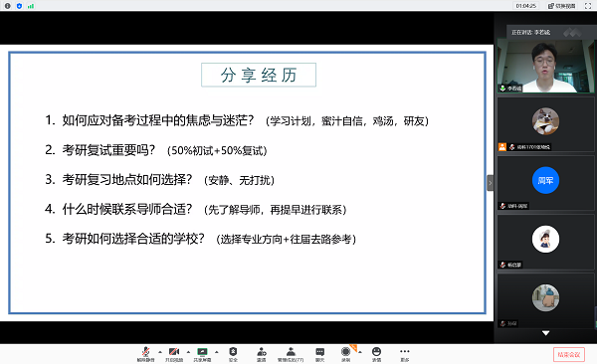This screenshot has height=364, width=597.
Task: Select the cat avatar participant tile
Action: [x=545, y=124]
